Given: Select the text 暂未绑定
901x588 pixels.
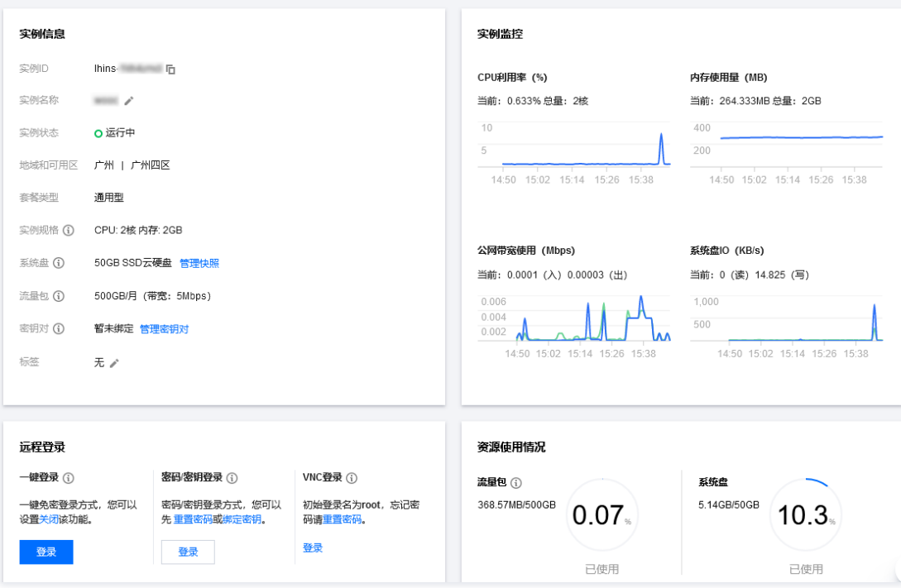Looking at the screenshot, I should pyautogui.click(x=114, y=328).
